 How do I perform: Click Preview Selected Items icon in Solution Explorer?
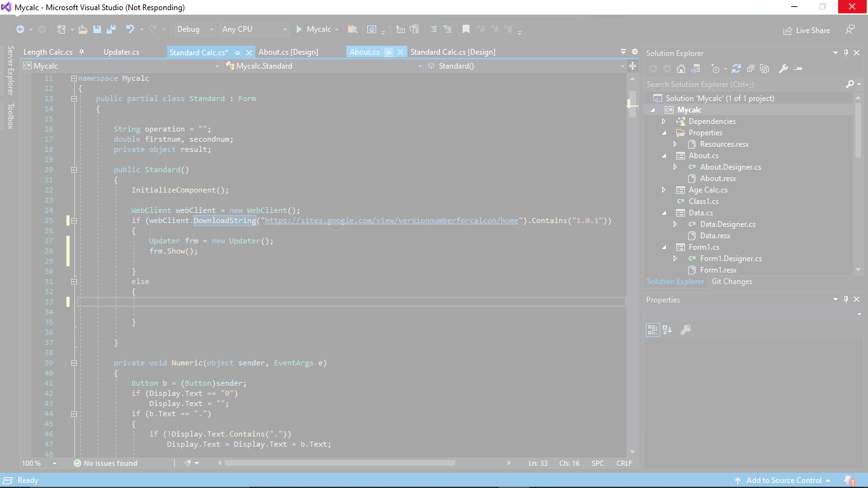coord(798,69)
